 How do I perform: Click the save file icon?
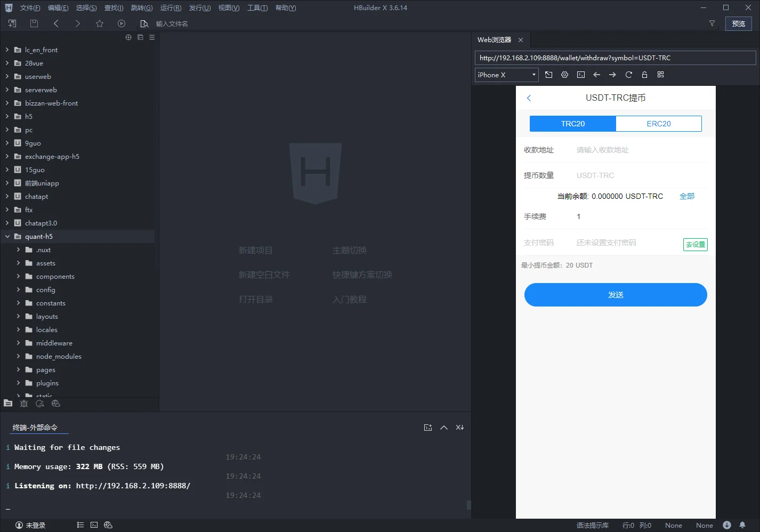click(34, 23)
